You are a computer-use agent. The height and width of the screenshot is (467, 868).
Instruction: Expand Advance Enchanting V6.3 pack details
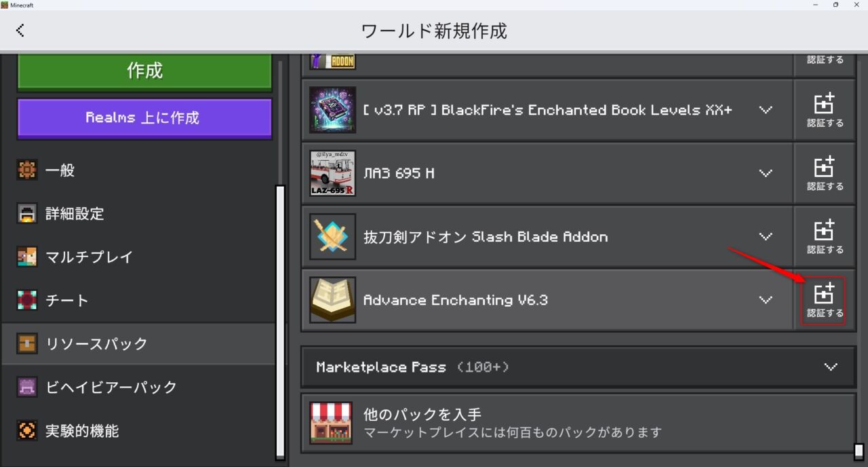pos(766,300)
